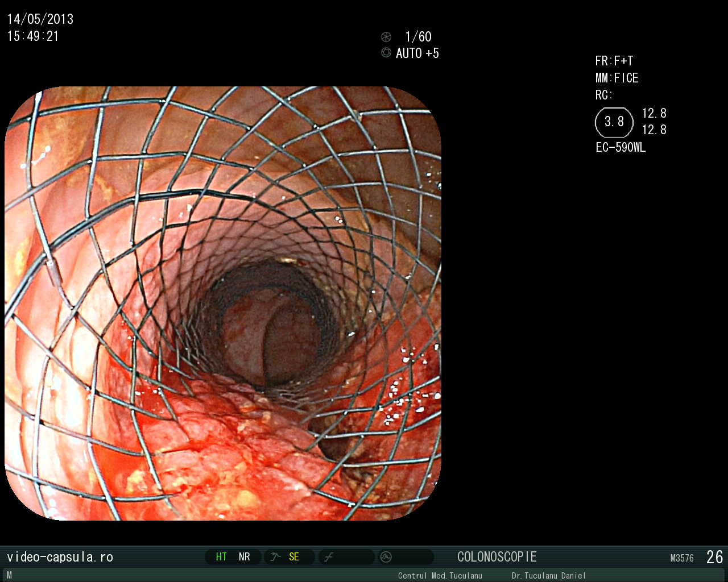This screenshot has width=728, height=582.
Task: Click the 3.8 scope diameter indicator
Action: (614, 122)
